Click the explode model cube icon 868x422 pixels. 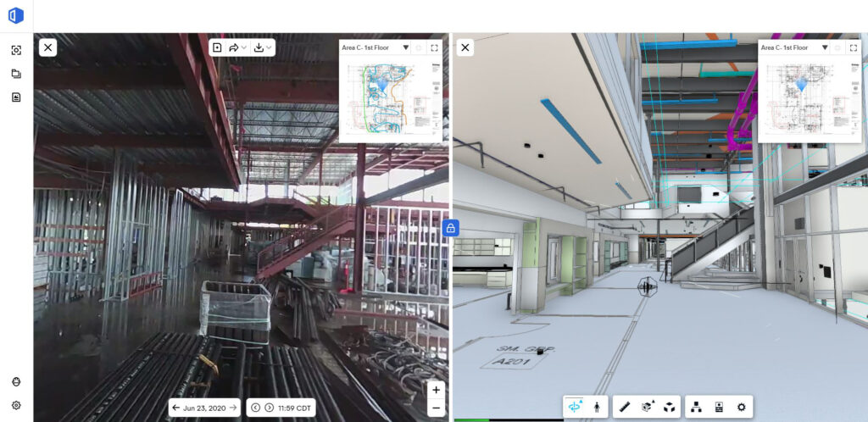(669, 407)
